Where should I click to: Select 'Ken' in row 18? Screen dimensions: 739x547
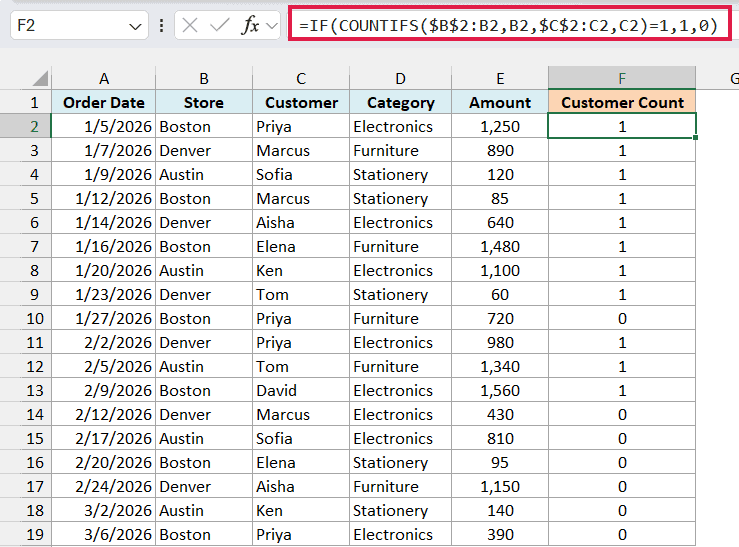click(301, 510)
